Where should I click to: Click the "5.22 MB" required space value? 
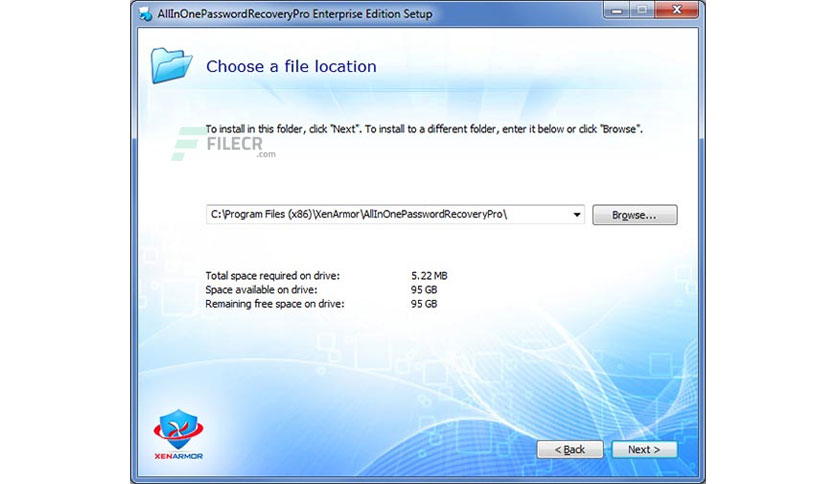tap(429, 276)
